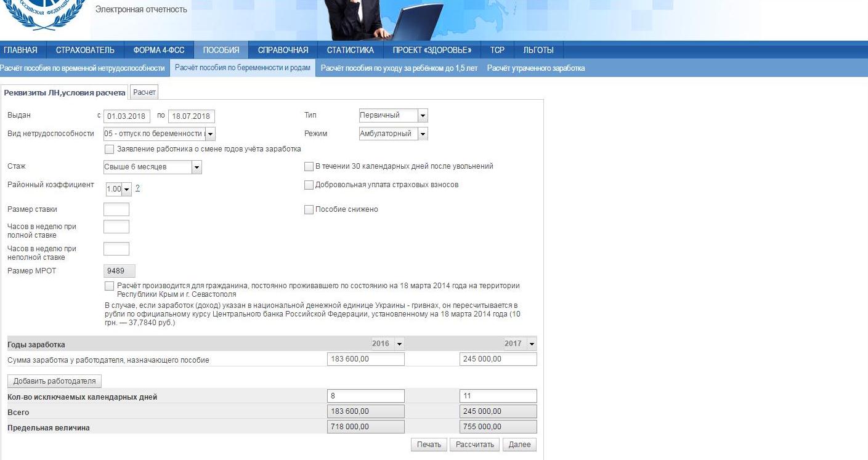This screenshot has width=868, height=460.
Task: Enable Добровольная уплата страховых взносов checkbox
Action: point(309,185)
